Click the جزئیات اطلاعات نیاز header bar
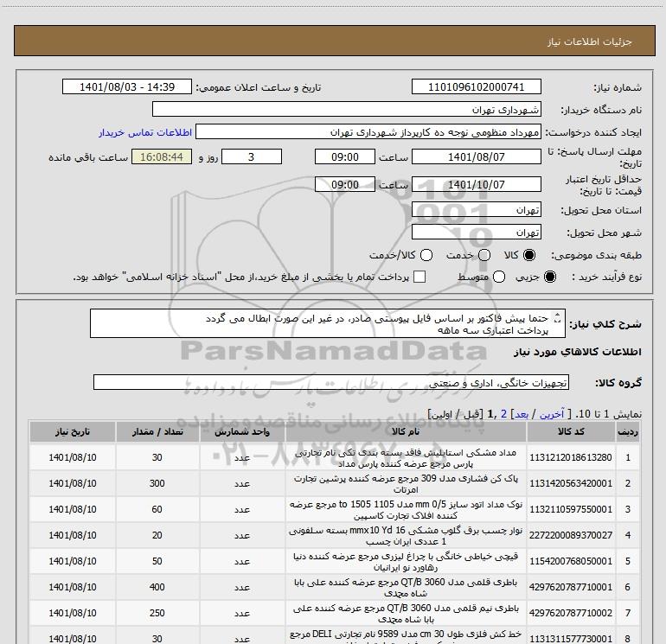 (334, 41)
